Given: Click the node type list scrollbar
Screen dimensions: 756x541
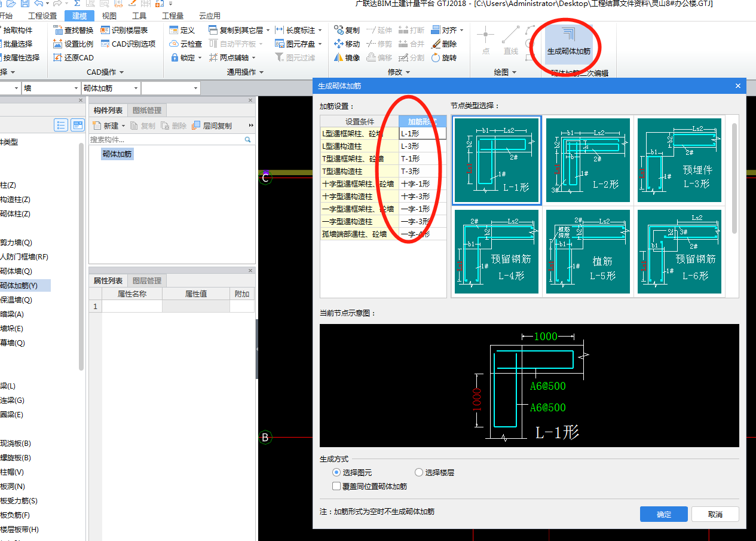Looking at the screenshot, I should click(x=734, y=178).
